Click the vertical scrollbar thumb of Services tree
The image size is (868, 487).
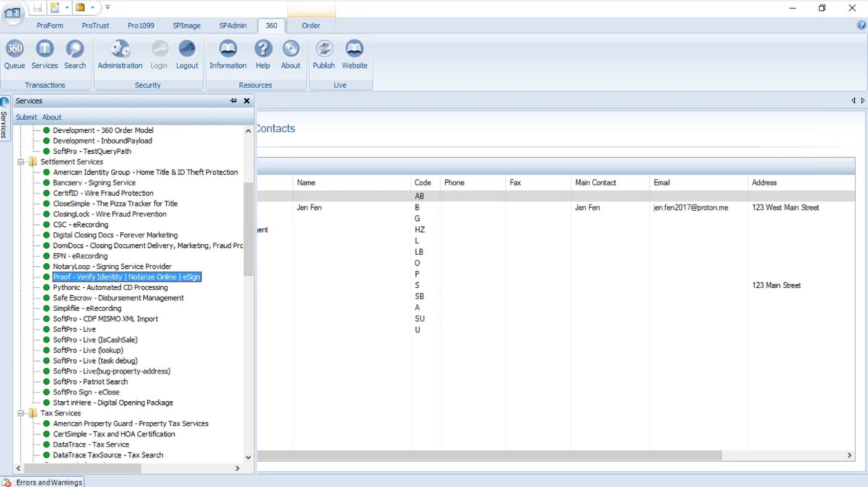pyautogui.click(x=249, y=229)
